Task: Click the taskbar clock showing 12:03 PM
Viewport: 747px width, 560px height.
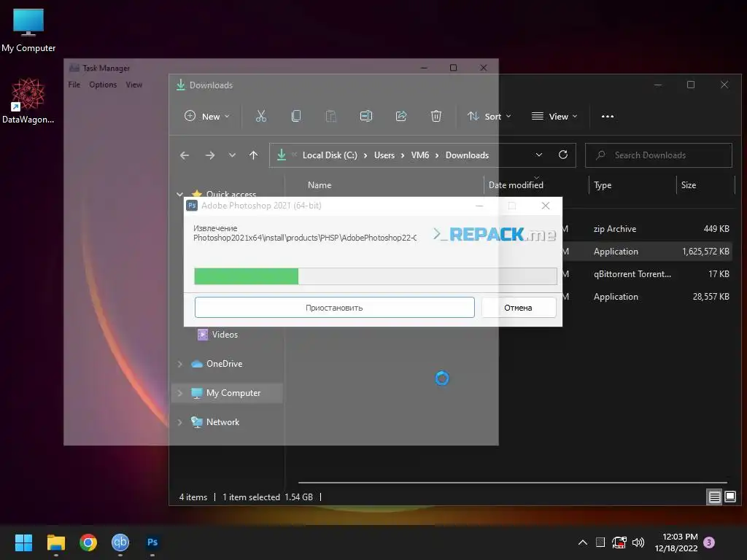Action: [676, 542]
